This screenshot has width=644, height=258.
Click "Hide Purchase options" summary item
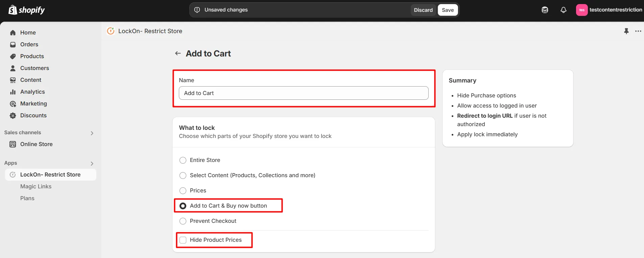pos(486,95)
